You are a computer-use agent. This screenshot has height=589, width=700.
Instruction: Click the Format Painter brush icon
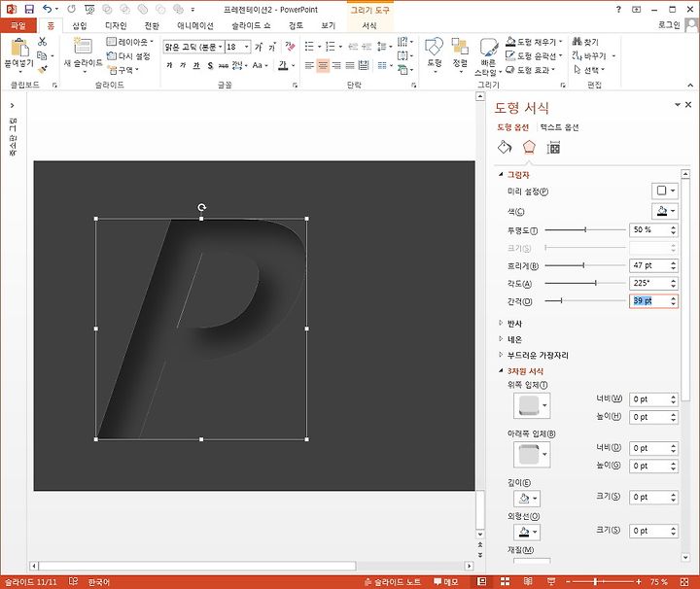pyautogui.click(x=43, y=70)
